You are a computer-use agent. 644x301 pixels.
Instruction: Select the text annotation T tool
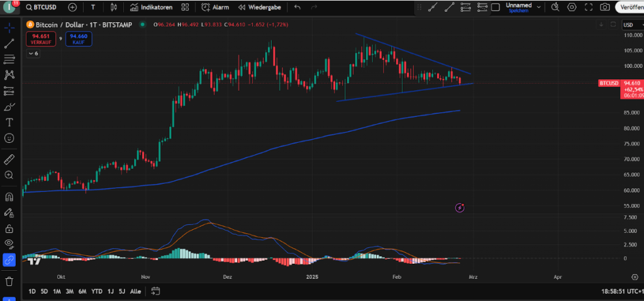click(x=9, y=122)
